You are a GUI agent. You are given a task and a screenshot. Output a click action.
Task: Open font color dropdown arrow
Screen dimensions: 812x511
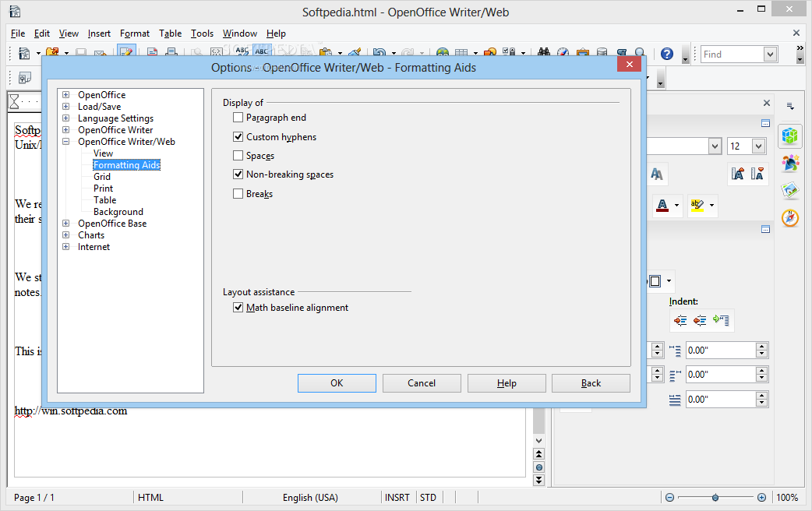676,206
